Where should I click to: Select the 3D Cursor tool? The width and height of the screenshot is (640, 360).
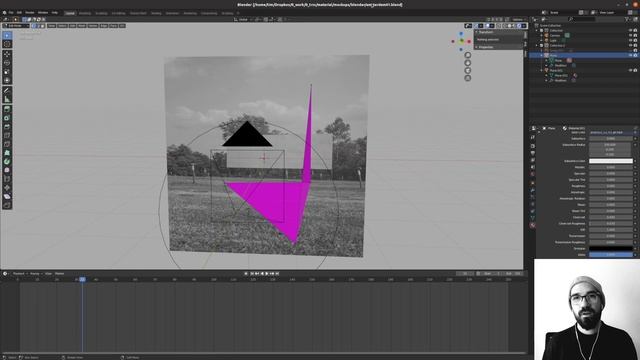(x=7, y=44)
